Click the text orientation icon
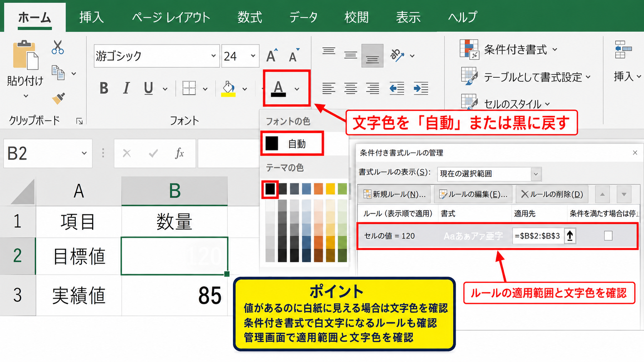Screen dimensions: 644x362 [397, 55]
